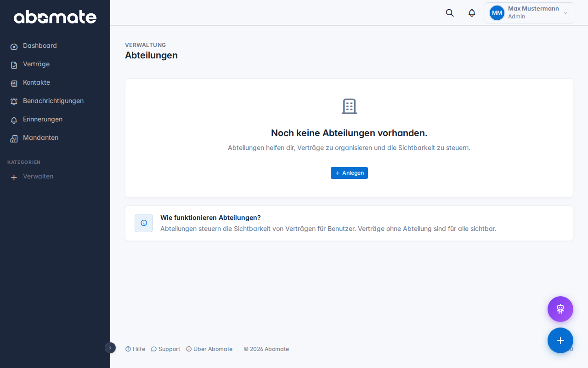Click the Kontakte contacts icon
This screenshot has width=588, height=368.
pyautogui.click(x=14, y=83)
